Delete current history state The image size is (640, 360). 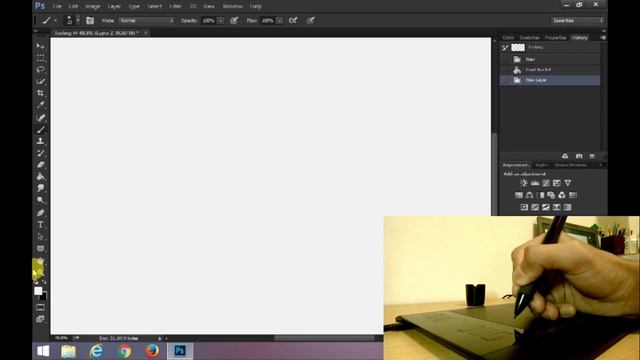(x=592, y=156)
